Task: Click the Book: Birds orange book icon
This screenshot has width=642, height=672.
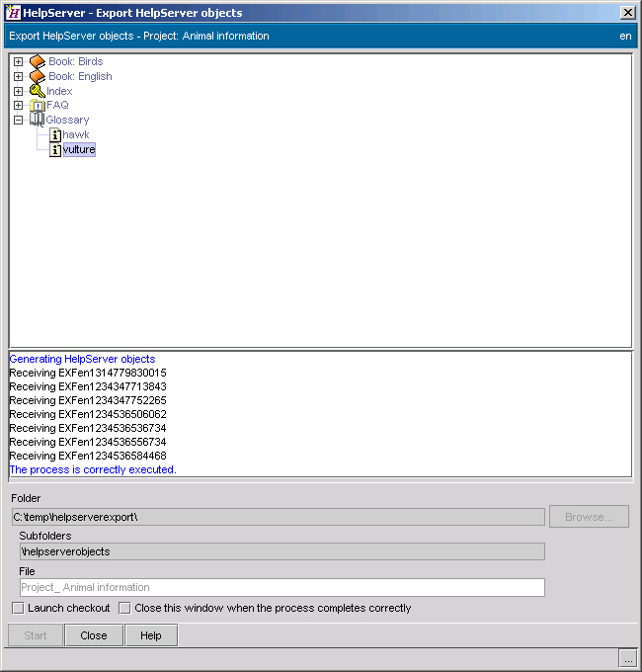Action: 38,61
